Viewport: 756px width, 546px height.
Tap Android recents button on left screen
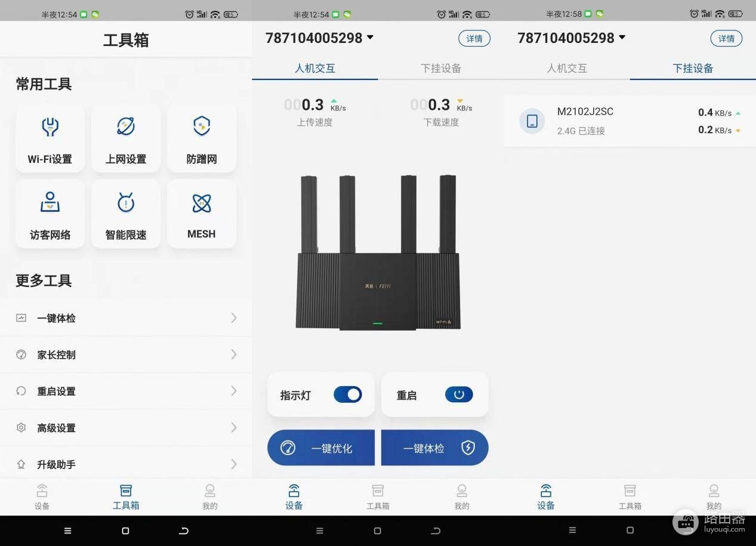(x=67, y=530)
